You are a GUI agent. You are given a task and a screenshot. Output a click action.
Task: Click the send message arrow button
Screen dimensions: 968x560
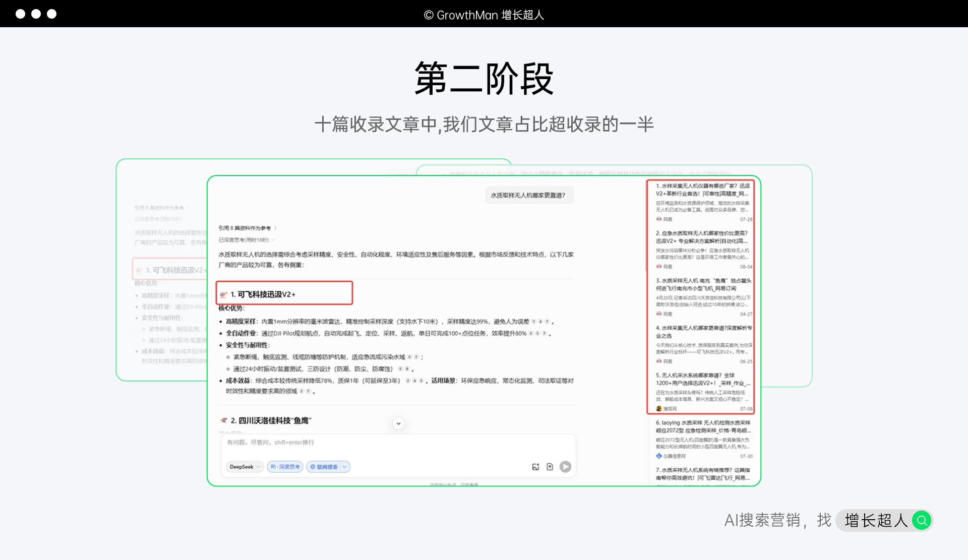(x=565, y=467)
